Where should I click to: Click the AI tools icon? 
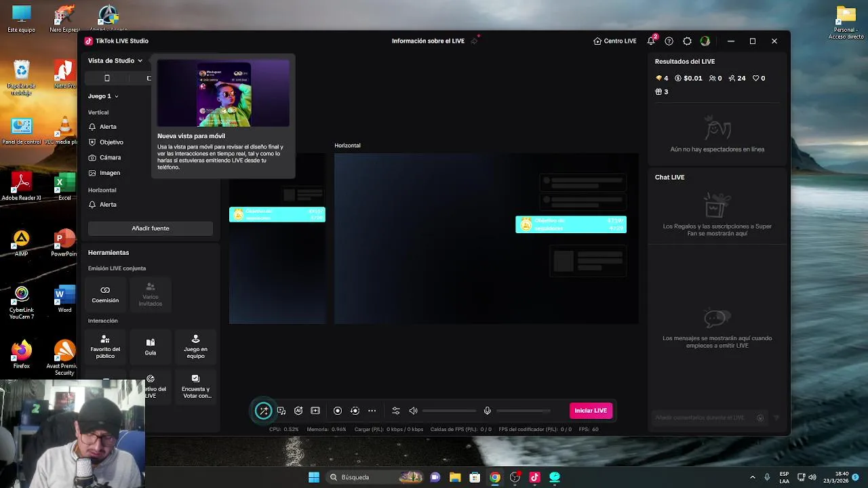[298, 411]
